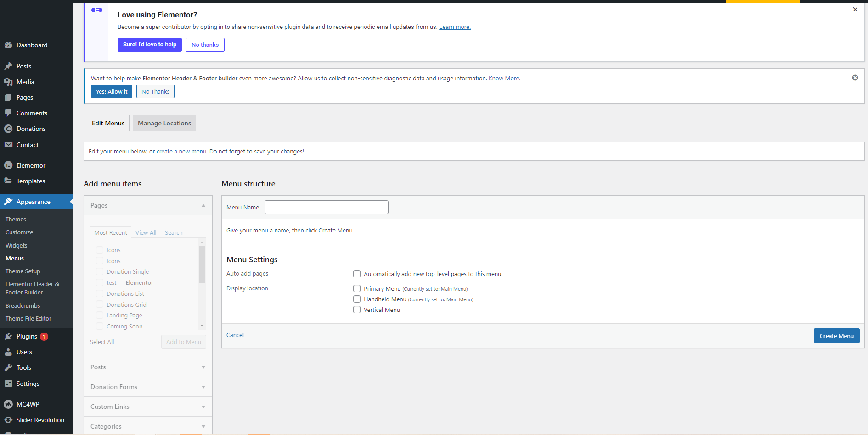Click the Slider Revolution refresh icon
This screenshot has width=868, height=435.
click(8, 420)
